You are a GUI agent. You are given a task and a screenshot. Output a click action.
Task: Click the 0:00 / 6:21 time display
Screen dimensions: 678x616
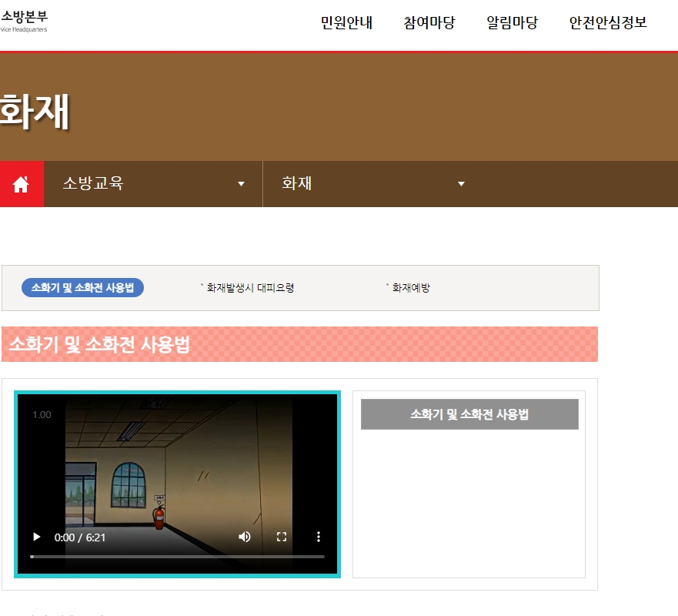click(79, 537)
